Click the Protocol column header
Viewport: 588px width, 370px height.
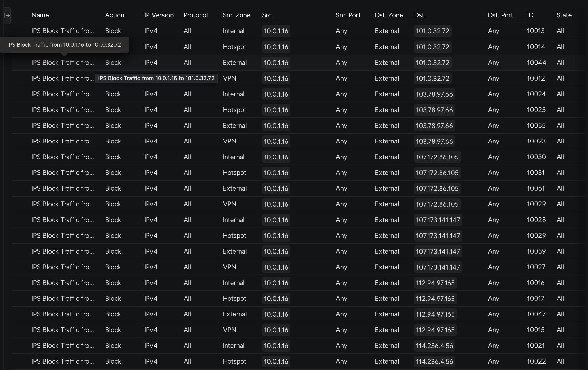pyautogui.click(x=195, y=15)
